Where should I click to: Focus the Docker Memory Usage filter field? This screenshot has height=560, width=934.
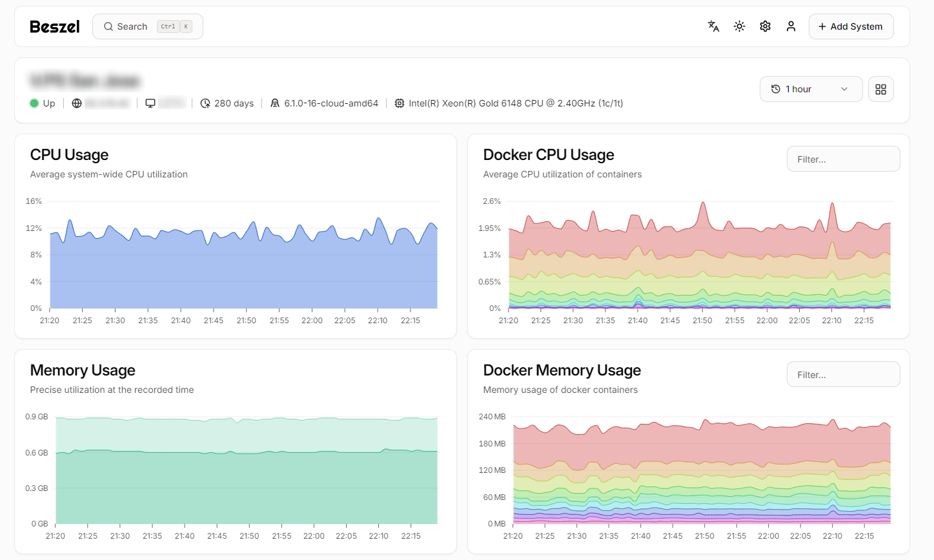843,374
